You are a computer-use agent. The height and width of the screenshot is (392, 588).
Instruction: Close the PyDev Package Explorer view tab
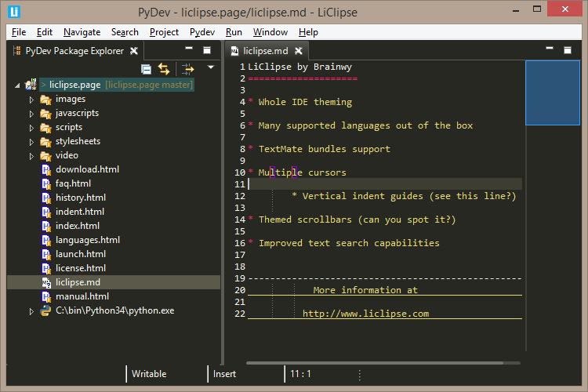(134, 51)
